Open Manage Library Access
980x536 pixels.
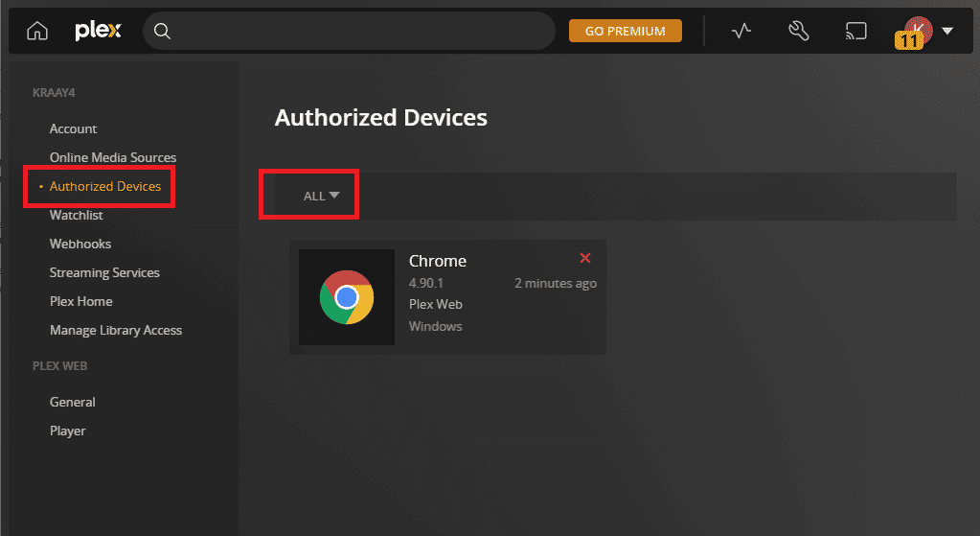pyautogui.click(x=116, y=330)
